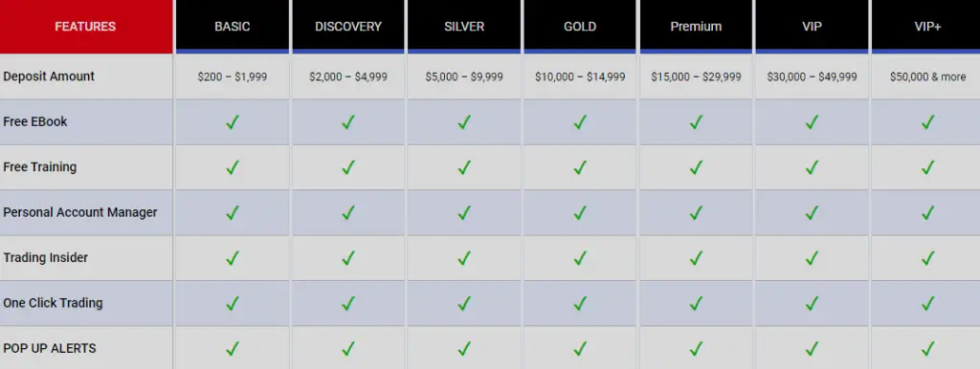Click the One Click Trading row label

point(53,303)
